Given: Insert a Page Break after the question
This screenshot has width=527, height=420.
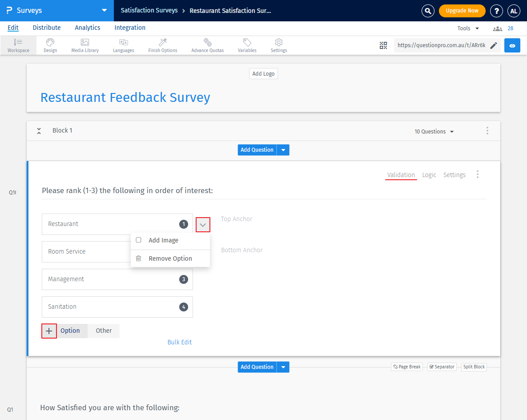Looking at the screenshot, I should [406, 367].
